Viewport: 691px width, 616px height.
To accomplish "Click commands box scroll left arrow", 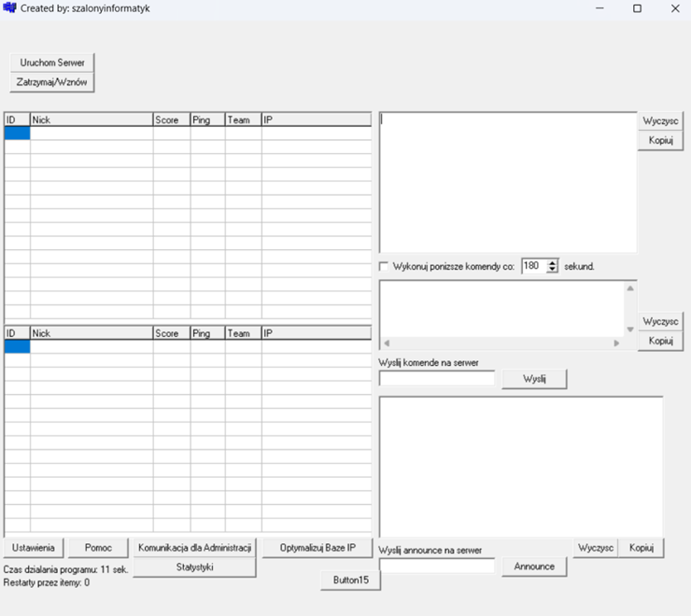I will [x=387, y=343].
